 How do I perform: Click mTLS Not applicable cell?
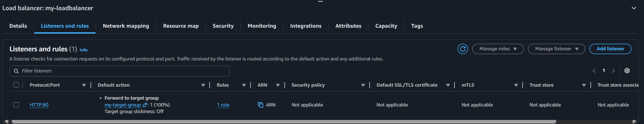[x=477, y=105]
